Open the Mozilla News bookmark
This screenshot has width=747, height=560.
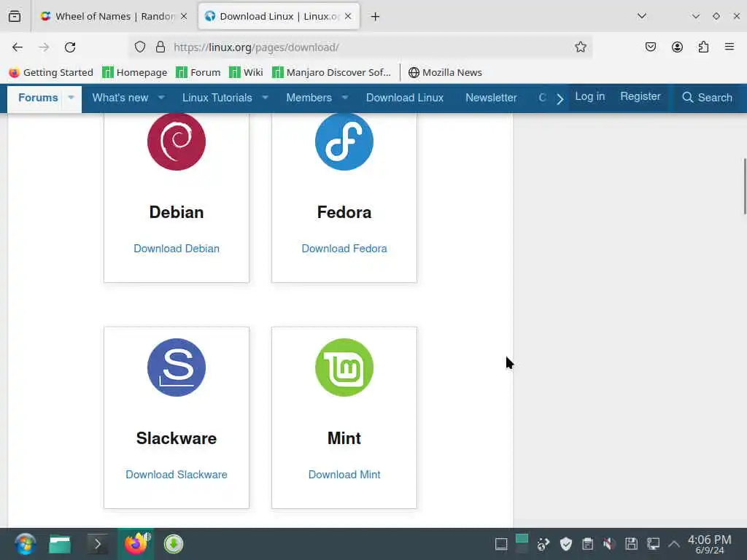click(445, 72)
